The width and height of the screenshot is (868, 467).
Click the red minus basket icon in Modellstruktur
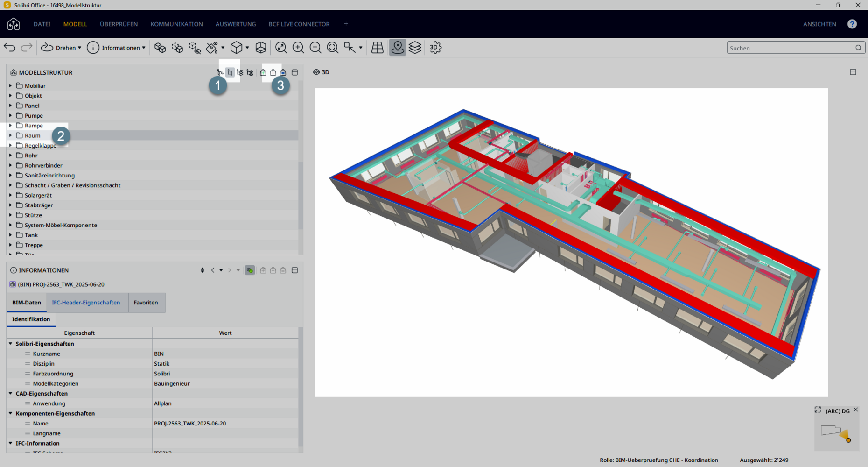273,72
